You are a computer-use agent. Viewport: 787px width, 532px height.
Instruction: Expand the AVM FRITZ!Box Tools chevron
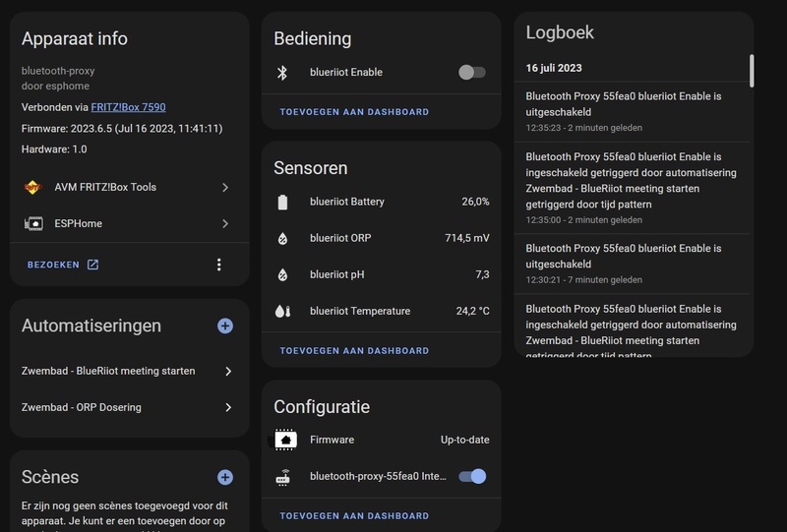coord(225,187)
